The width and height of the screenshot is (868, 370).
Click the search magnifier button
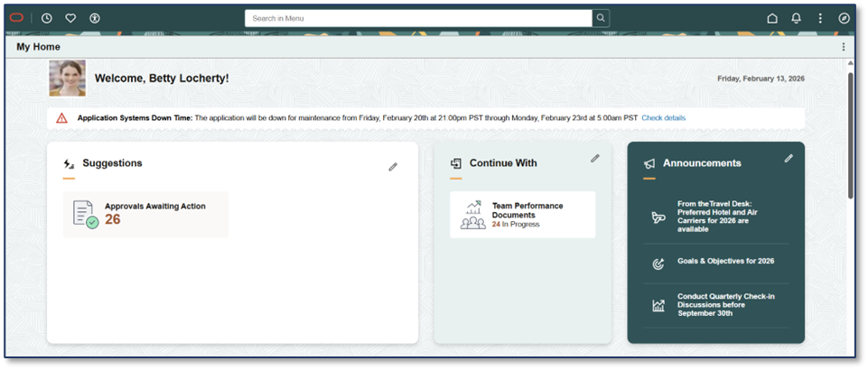point(601,18)
